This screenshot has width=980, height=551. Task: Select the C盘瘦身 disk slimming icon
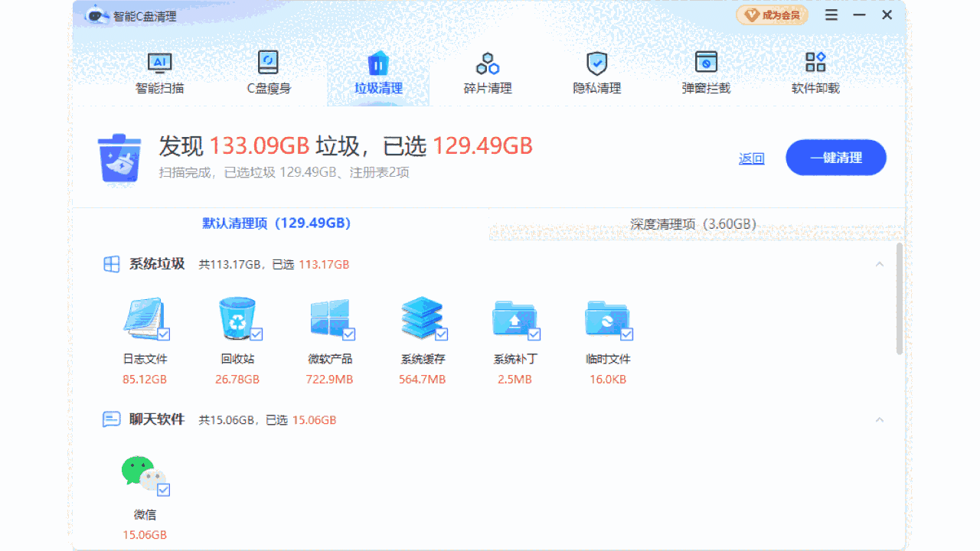click(268, 63)
